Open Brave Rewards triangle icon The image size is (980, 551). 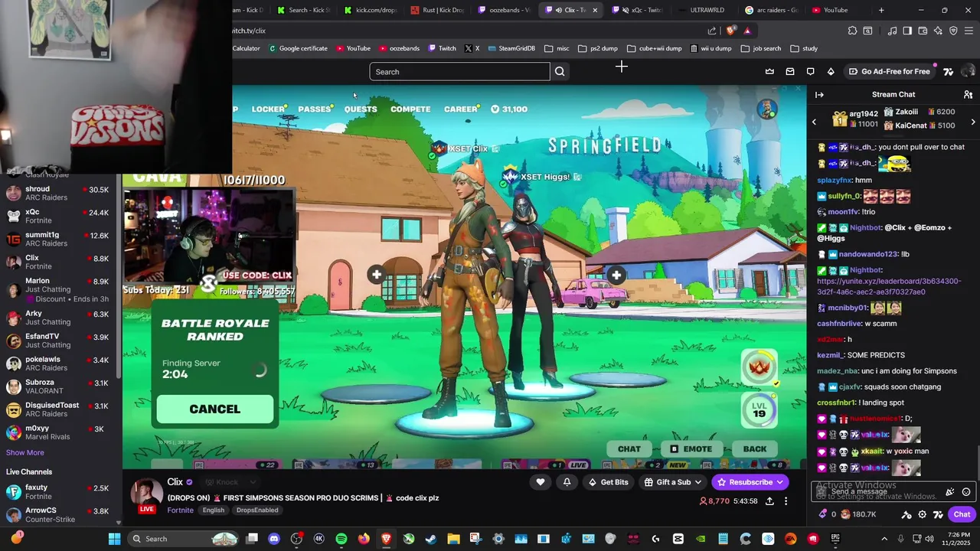click(747, 31)
